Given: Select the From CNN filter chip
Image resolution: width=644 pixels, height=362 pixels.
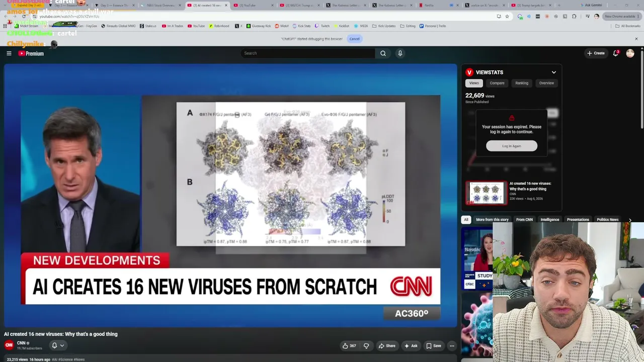Looking at the screenshot, I should [x=524, y=220].
